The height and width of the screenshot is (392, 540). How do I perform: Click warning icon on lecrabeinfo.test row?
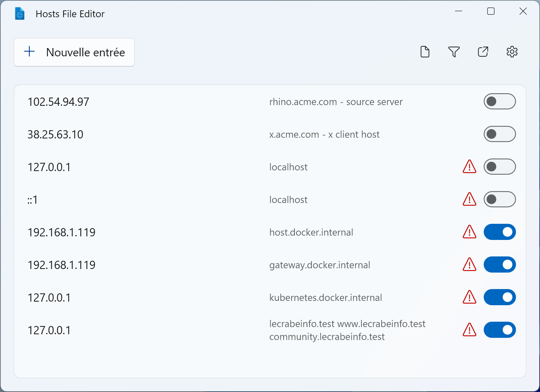(469, 330)
